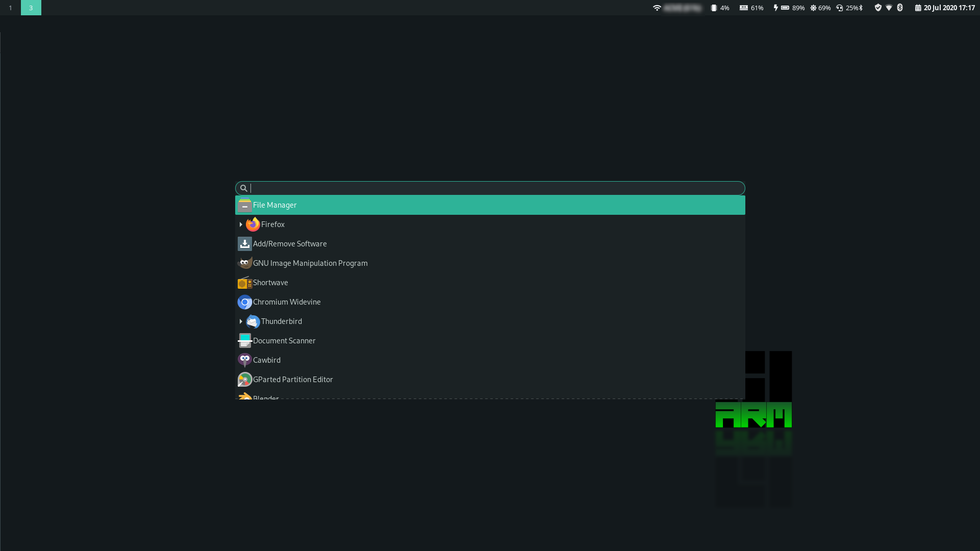Screen dimensions: 980x551
Task: Launch File Manager from the list
Action: coord(274,205)
